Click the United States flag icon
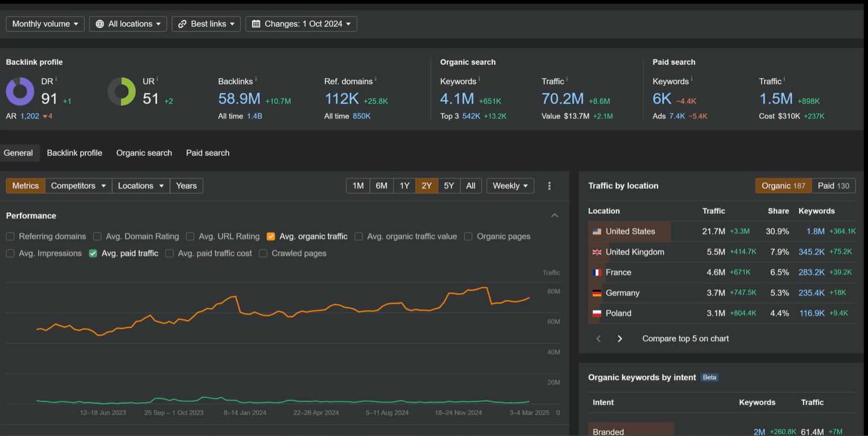The width and height of the screenshot is (868, 436). click(x=597, y=231)
